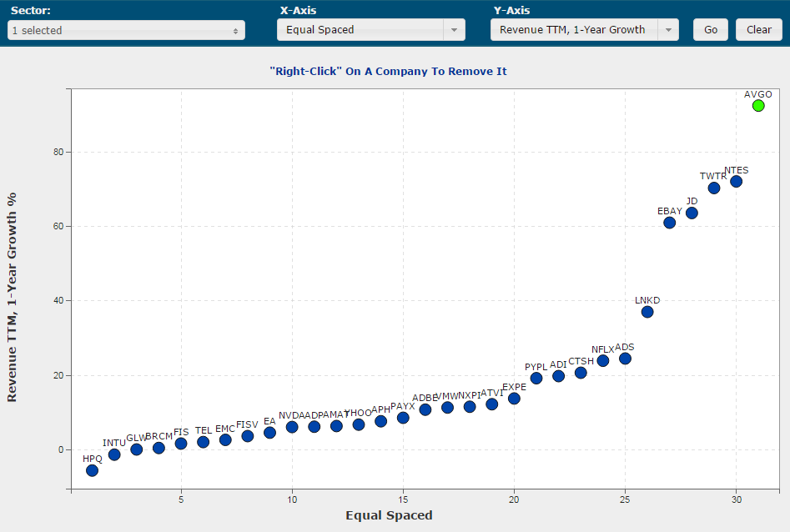Click the GLW data point
The image size is (790, 532).
coord(137,449)
